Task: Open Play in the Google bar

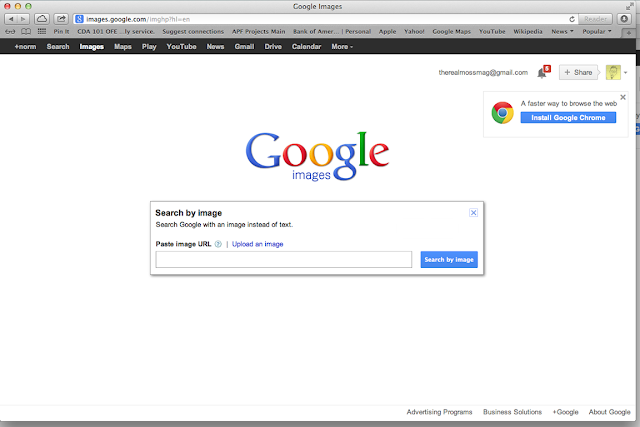Action: click(x=149, y=47)
